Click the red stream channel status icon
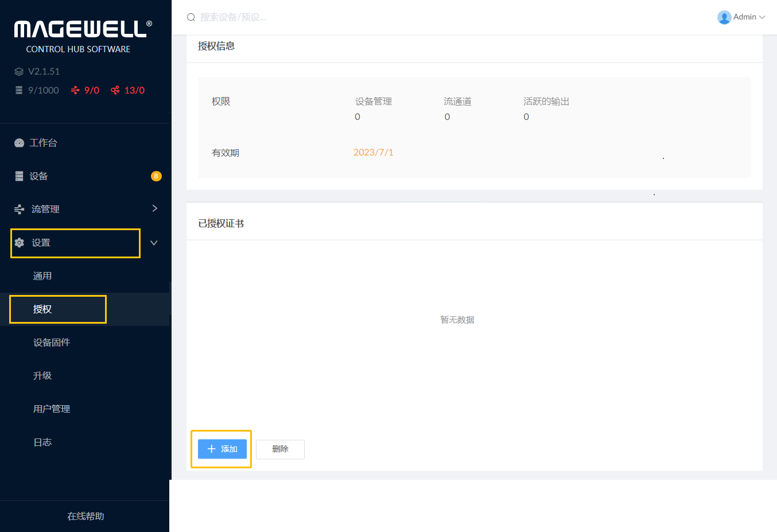 tap(75, 91)
